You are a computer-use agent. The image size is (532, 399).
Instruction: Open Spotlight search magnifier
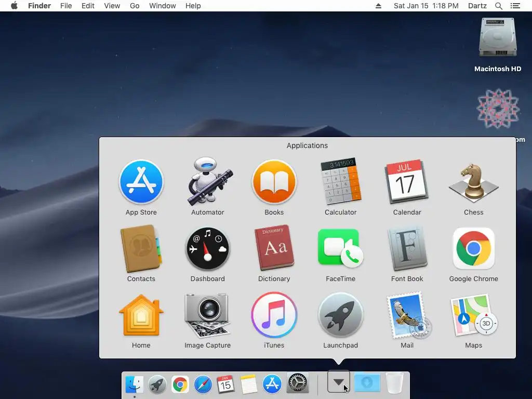[498, 6]
